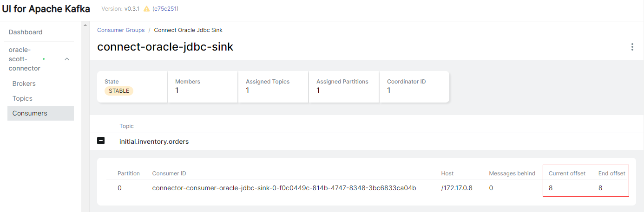Select Consumers in the sidebar
This screenshot has width=644, height=212.
(x=40, y=113)
